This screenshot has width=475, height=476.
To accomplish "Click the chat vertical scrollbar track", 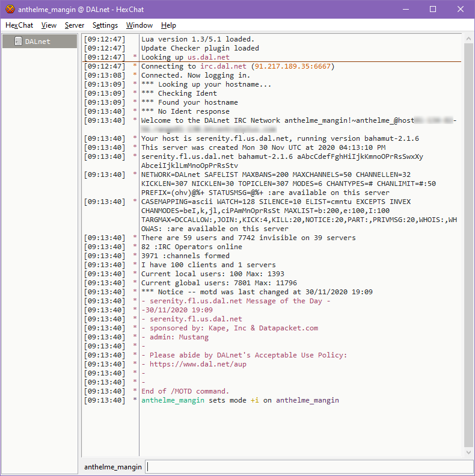I will 468,246.
